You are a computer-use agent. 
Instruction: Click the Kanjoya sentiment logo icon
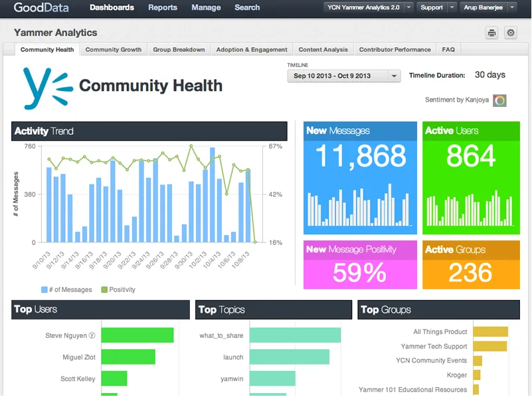tap(499, 100)
